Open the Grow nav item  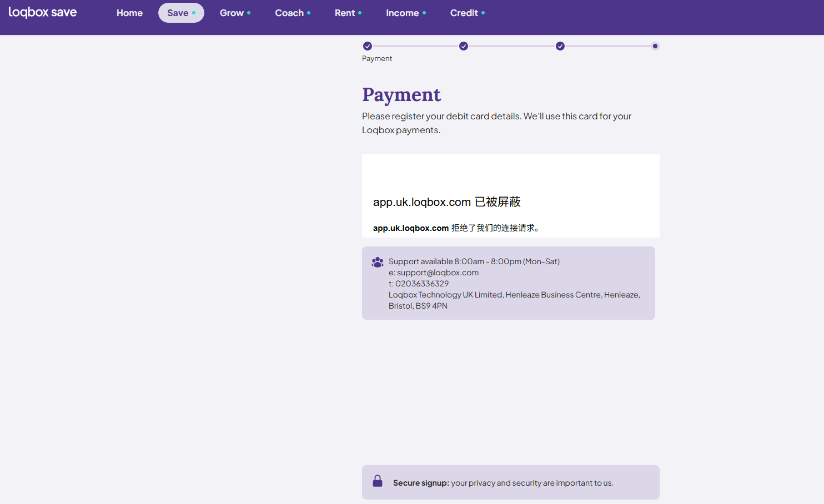pyautogui.click(x=235, y=13)
